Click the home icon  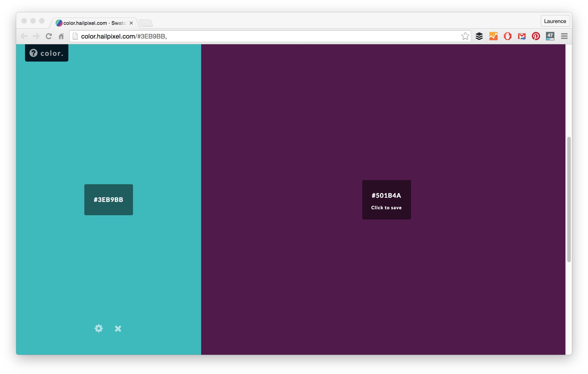coord(61,36)
